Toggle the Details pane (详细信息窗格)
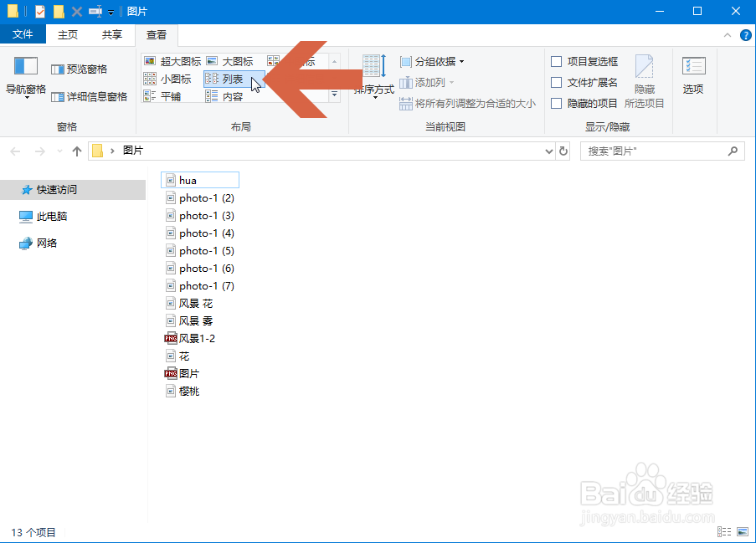 pyautogui.click(x=90, y=97)
